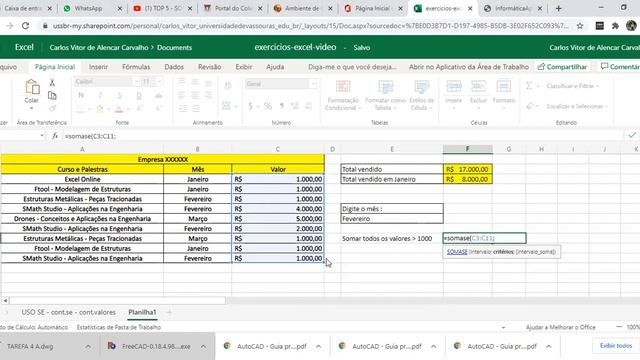Viewport: 640px width, 360px height.
Task: Align text to the right in ribbon
Action: coord(209,96)
